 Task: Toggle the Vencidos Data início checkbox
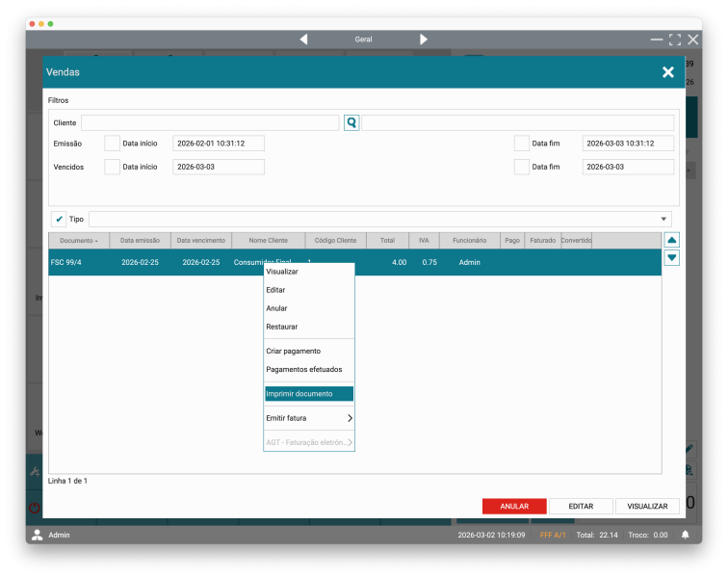pyautogui.click(x=112, y=167)
